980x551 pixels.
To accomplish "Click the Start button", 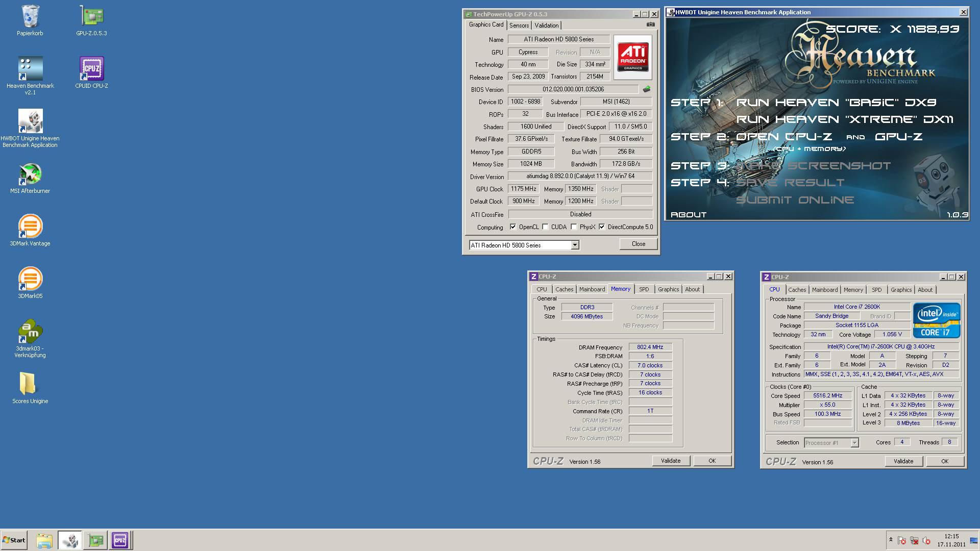I will click(14, 540).
